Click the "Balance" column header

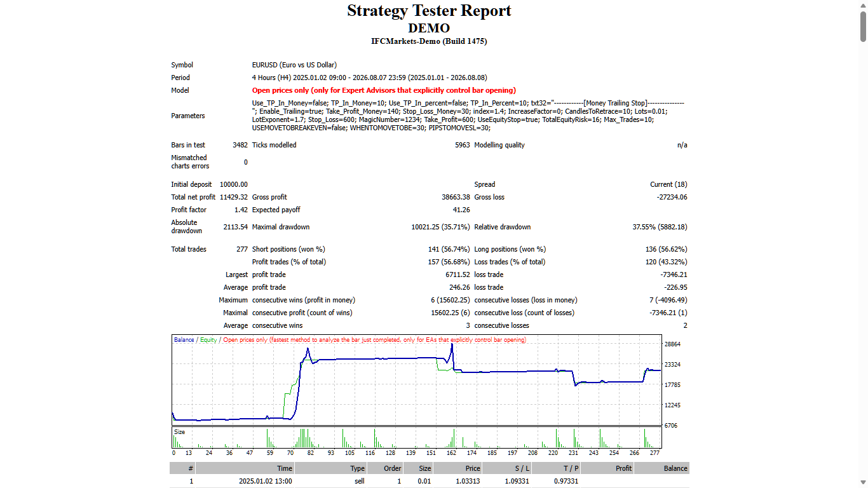661,468
